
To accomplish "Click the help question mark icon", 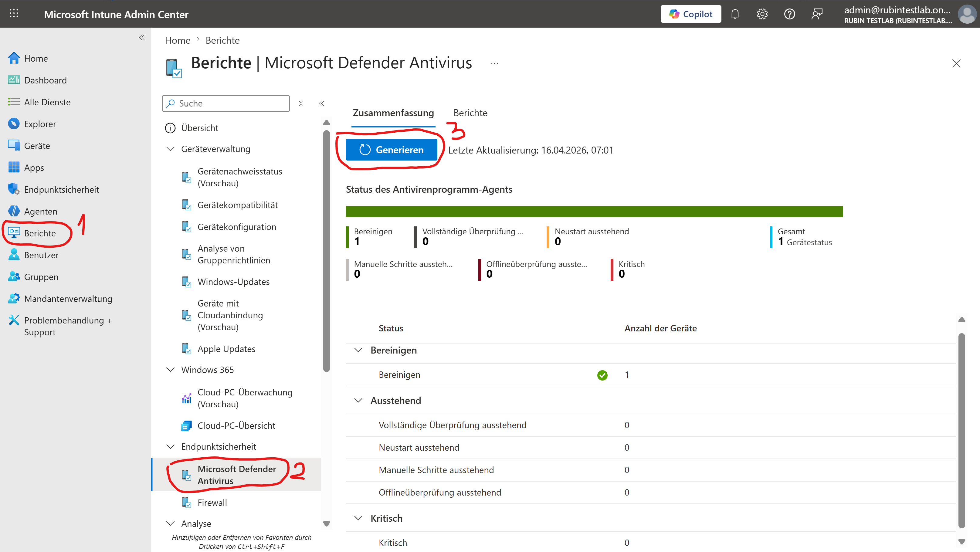I will coord(789,14).
